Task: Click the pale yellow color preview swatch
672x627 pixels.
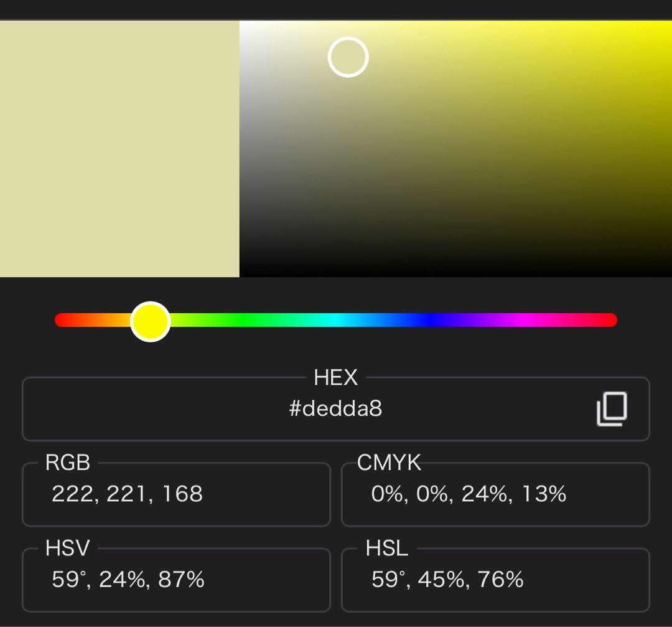Action: (x=119, y=149)
